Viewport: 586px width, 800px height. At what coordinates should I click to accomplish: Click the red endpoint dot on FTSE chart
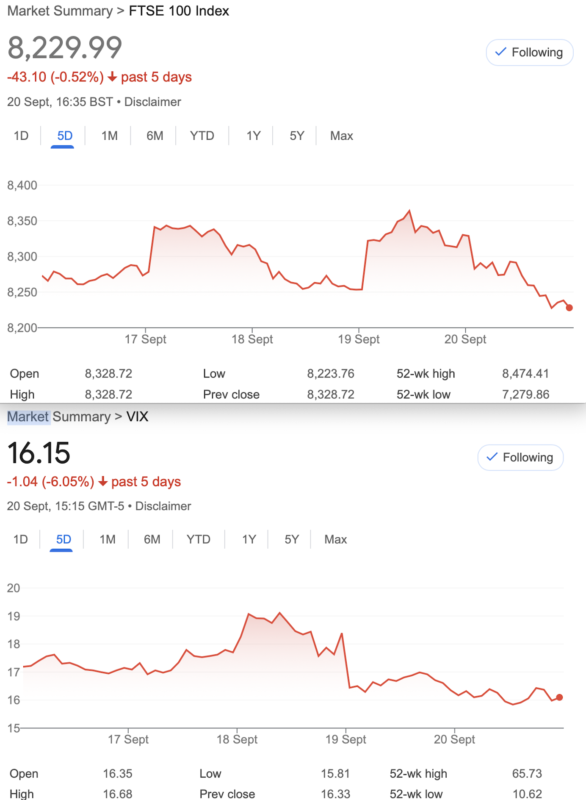pyautogui.click(x=569, y=308)
